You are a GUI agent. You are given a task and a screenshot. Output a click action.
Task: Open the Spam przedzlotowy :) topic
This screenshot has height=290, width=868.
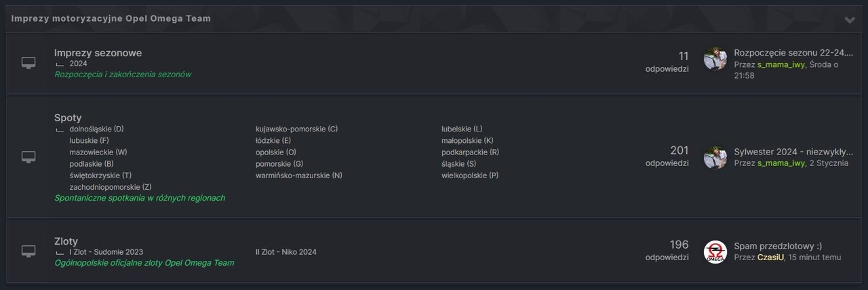point(778,246)
